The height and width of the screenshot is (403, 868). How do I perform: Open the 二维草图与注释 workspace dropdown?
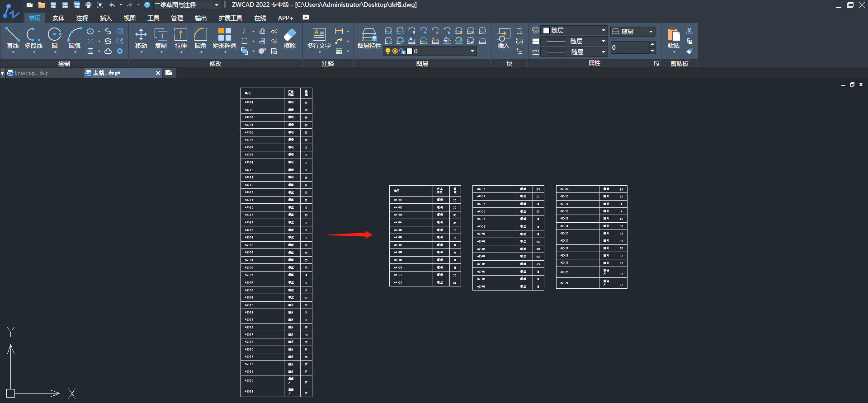click(x=186, y=5)
